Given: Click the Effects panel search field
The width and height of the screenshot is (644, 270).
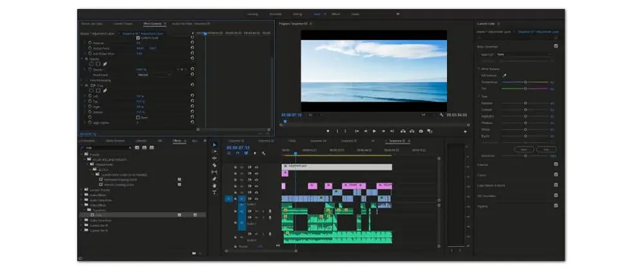Looking at the screenshot, I should (106, 147).
